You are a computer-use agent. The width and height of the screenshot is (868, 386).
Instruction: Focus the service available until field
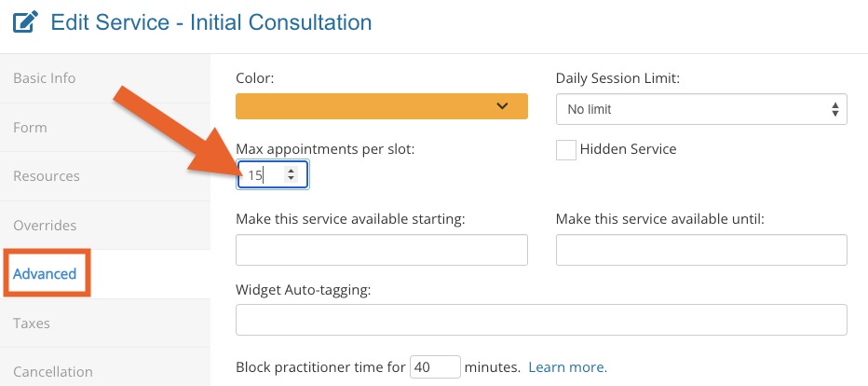(700, 250)
